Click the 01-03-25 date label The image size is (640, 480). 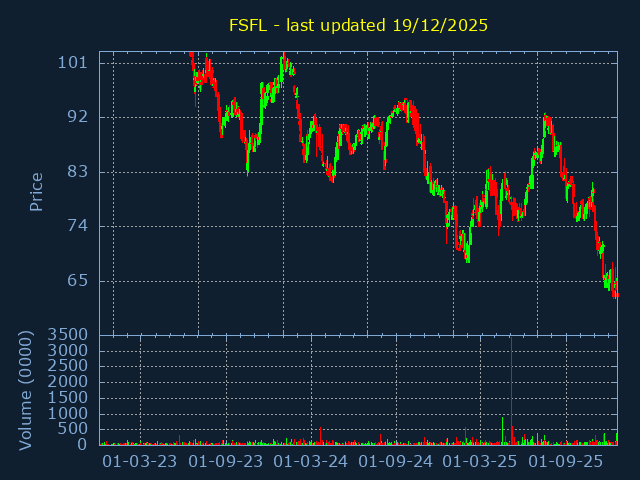pyautogui.click(x=481, y=462)
